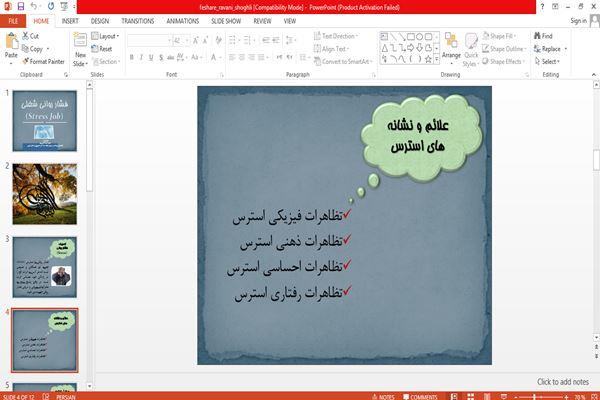Screen dimensions: 600x400
Task: Toggle Italic formatting
Action: pos(141,57)
